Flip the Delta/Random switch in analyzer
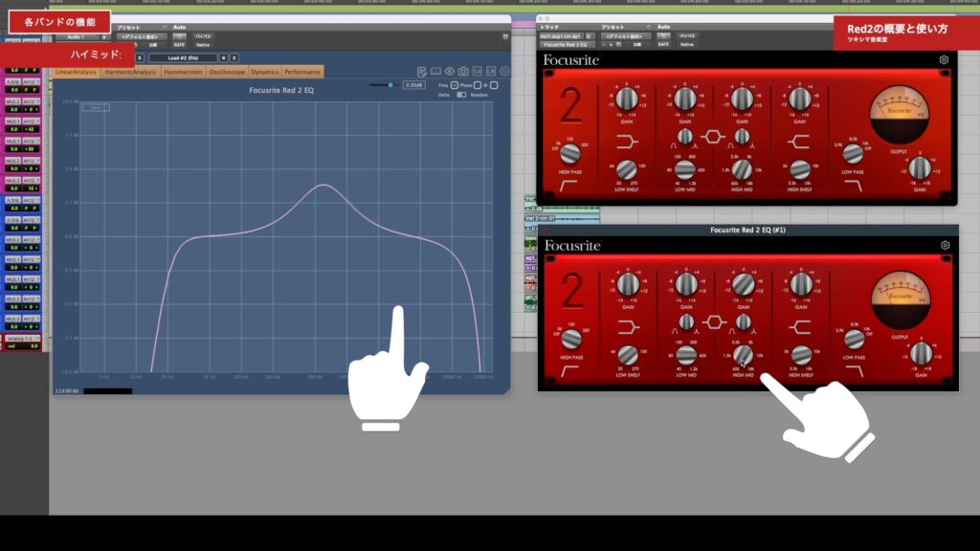Screen dimensions: 980x551 461,95
